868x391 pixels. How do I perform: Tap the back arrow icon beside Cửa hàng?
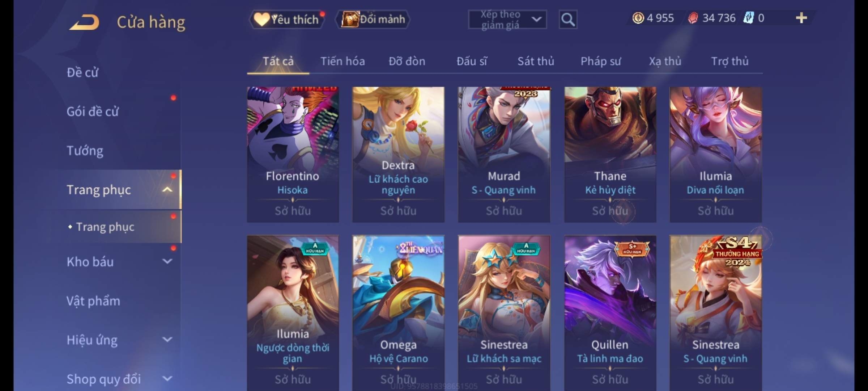(x=84, y=22)
